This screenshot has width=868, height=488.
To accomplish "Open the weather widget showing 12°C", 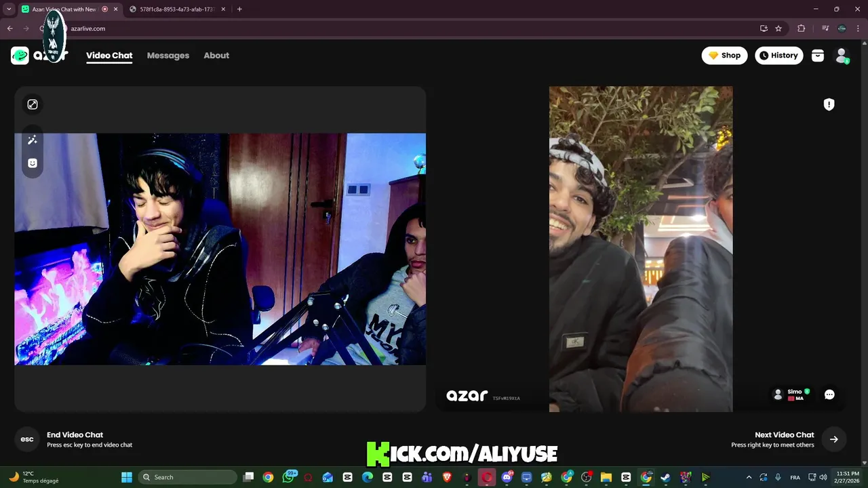I will (x=34, y=477).
